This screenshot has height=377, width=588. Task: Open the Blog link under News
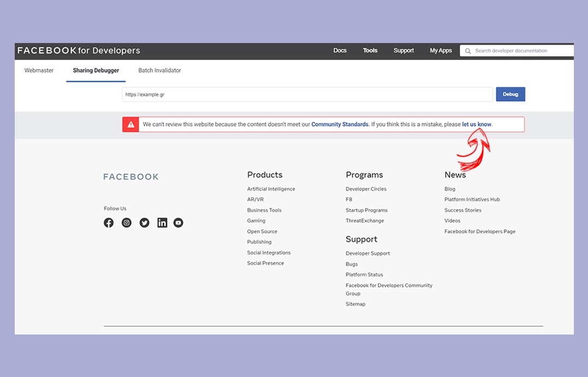450,189
